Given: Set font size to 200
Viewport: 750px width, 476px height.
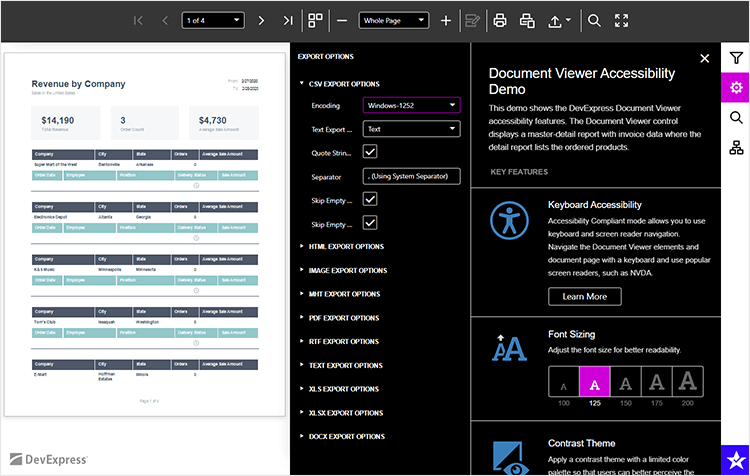Looking at the screenshot, I should [688, 382].
